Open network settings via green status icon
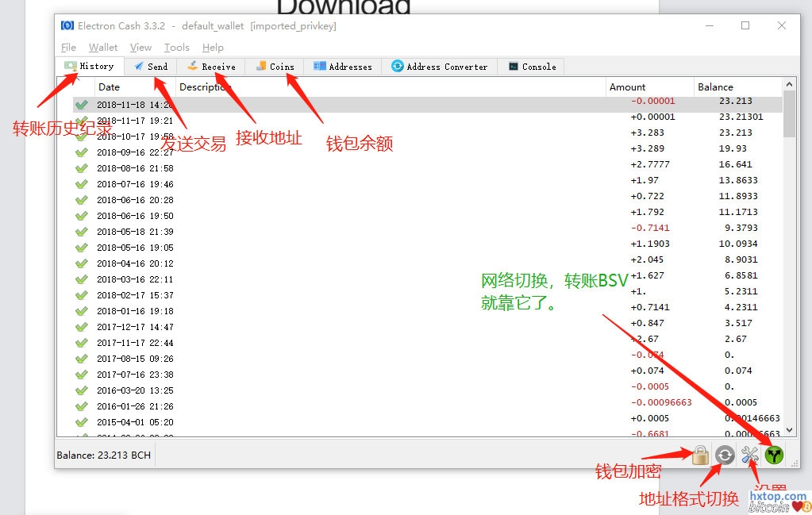This screenshot has width=812, height=515. click(x=774, y=455)
